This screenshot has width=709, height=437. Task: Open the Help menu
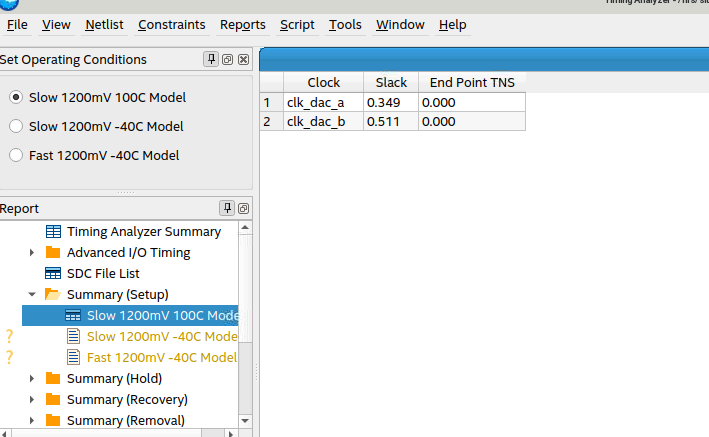click(452, 24)
